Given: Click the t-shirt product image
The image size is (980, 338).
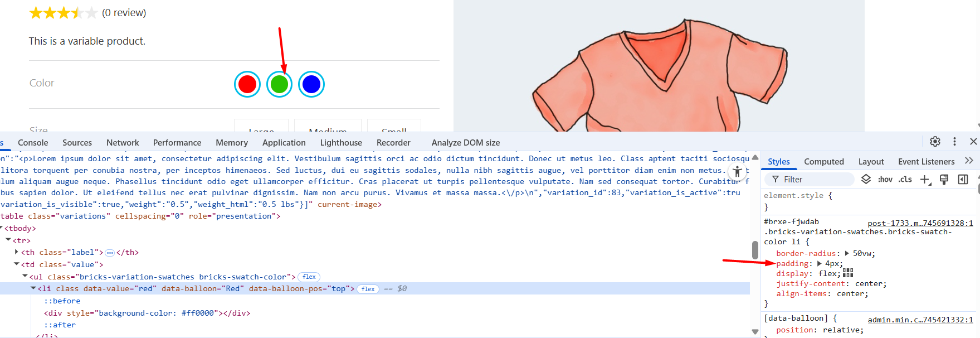Looking at the screenshot, I should pos(659,66).
